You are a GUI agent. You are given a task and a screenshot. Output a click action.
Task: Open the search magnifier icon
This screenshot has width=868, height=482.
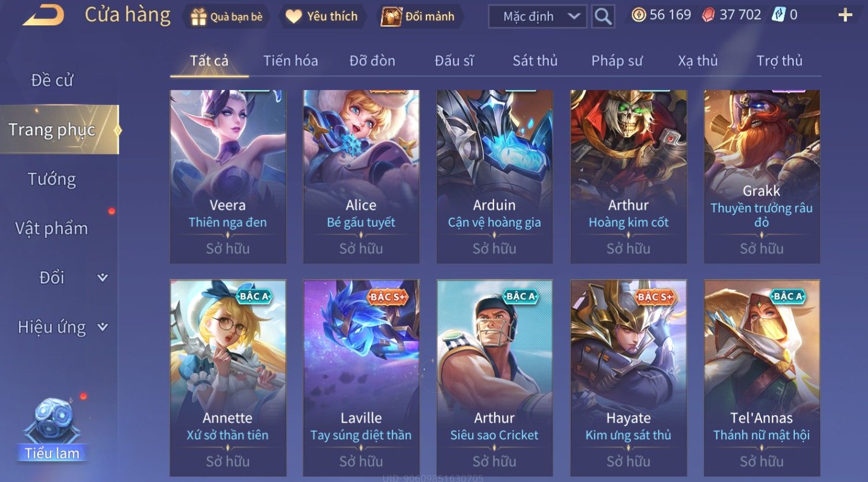[x=603, y=16]
